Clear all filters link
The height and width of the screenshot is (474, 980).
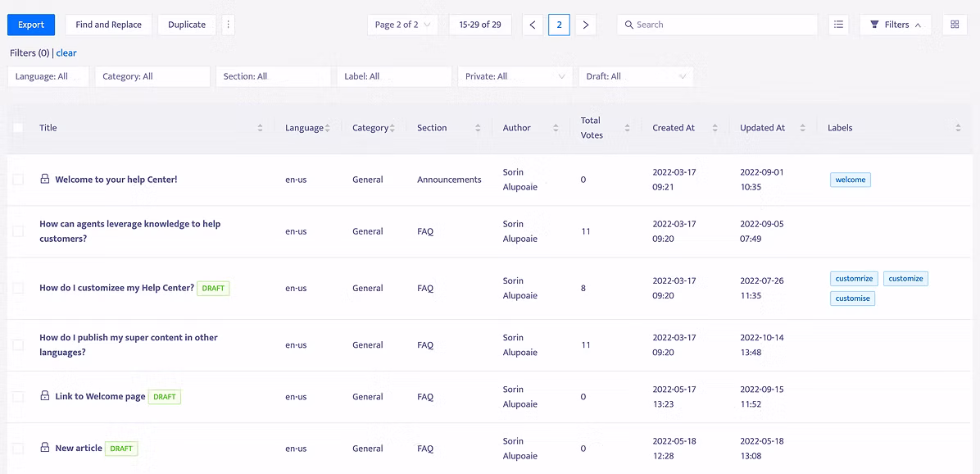(x=66, y=53)
